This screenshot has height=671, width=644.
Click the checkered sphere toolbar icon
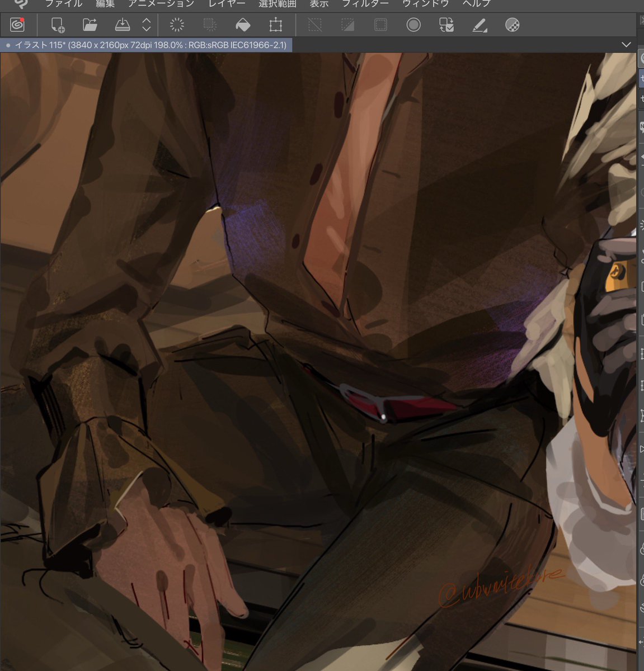[x=513, y=25]
